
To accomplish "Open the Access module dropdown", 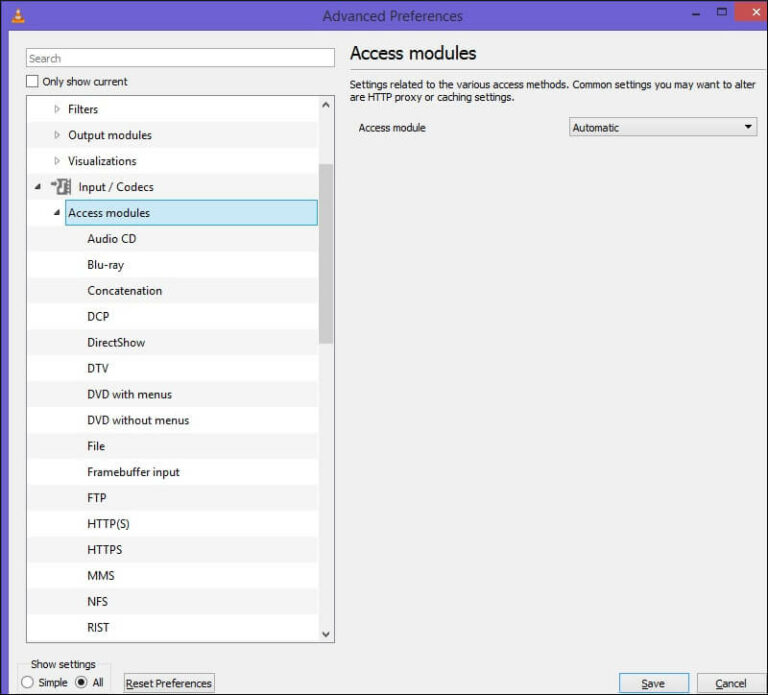I will [663, 127].
